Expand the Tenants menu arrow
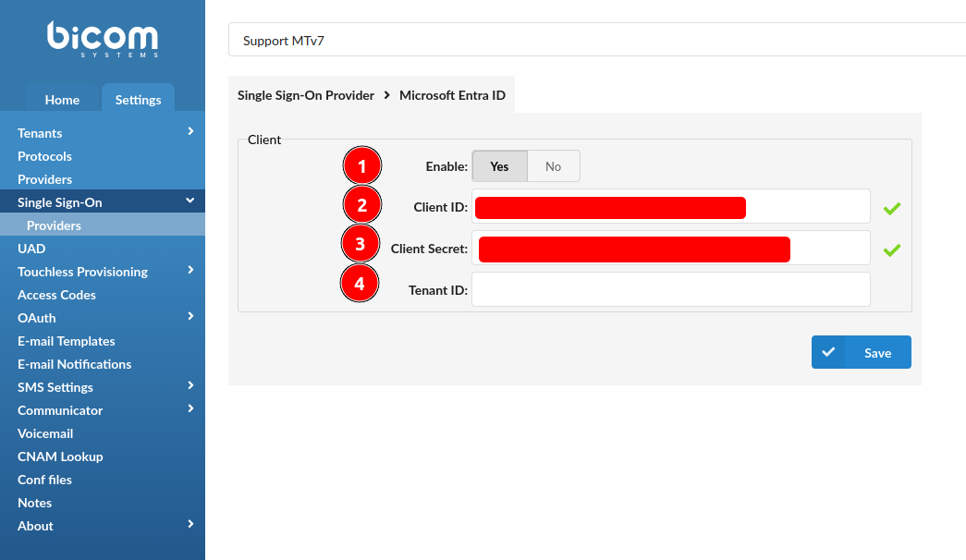Image resolution: width=966 pixels, height=560 pixels. (x=190, y=131)
